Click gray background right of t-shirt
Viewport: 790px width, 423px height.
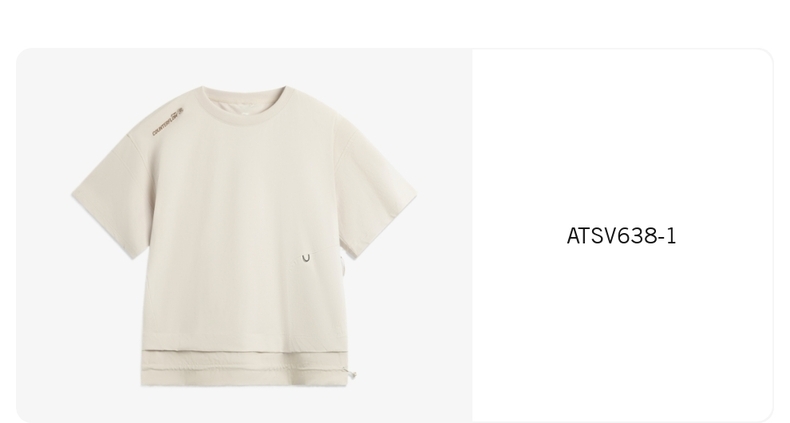pyautogui.click(x=444, y=237)
